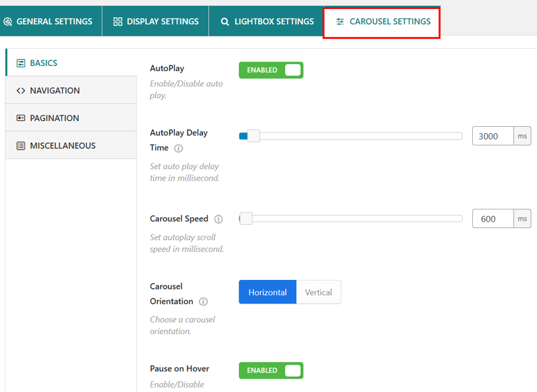Screen dimensions: 537x392
Task: Toggle AutoPlay to disabled state
Action: pos(270,70)
